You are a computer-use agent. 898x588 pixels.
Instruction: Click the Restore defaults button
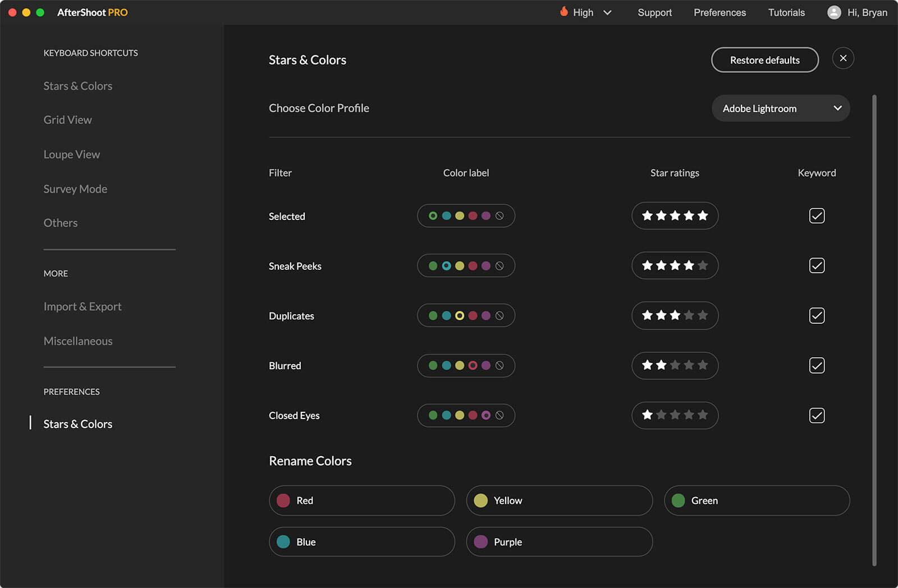(x=764, y=60)
